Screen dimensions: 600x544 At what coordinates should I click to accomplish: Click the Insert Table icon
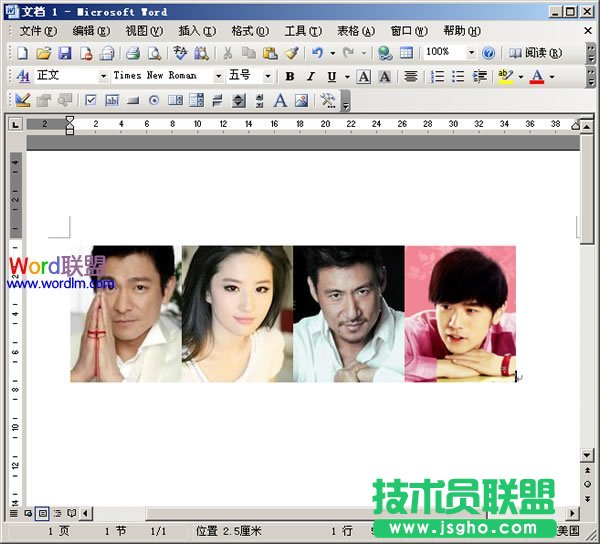(406, 53)
